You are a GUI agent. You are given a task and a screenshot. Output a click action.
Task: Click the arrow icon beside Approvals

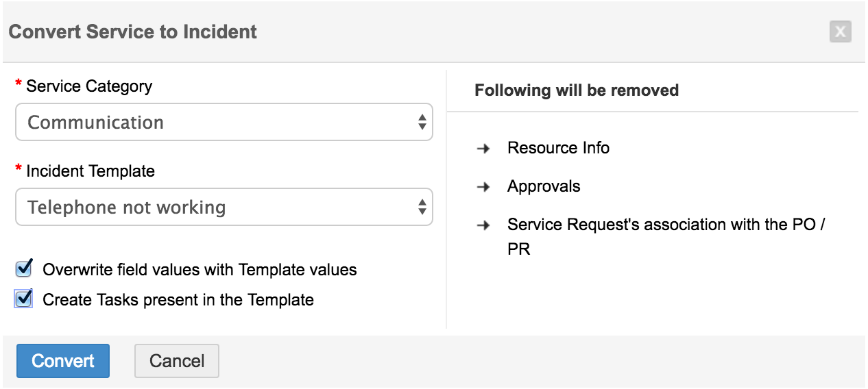pyautogui.click(x=483, y=187)
